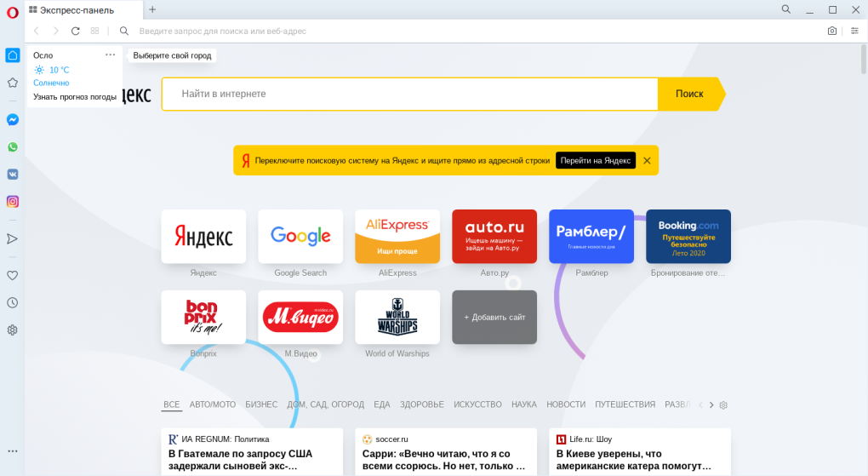Click the reload page icon
The width and height of the screenshot is (868, 476).
coord(75,31)
